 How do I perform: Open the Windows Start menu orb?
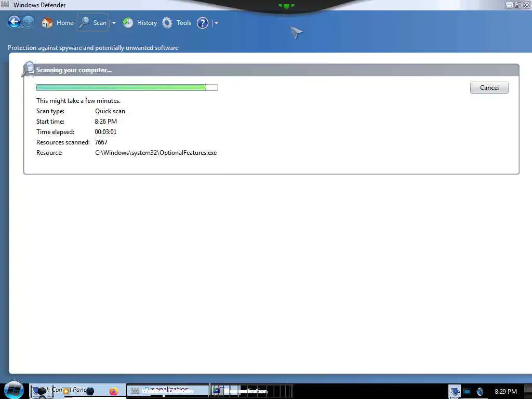click(x=14, y=390)
